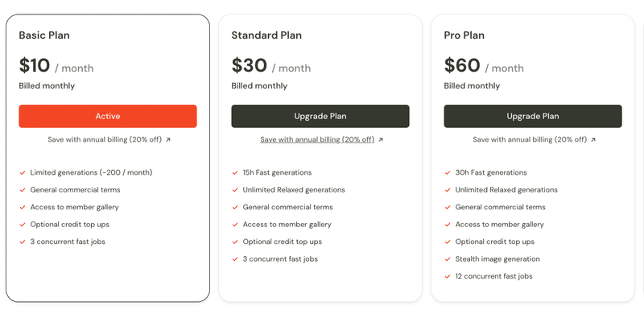Click Unlimited Relaxed generations in Standard Plan
The image size is (644, 310).
pyautogui.click(x=294, y=190)
